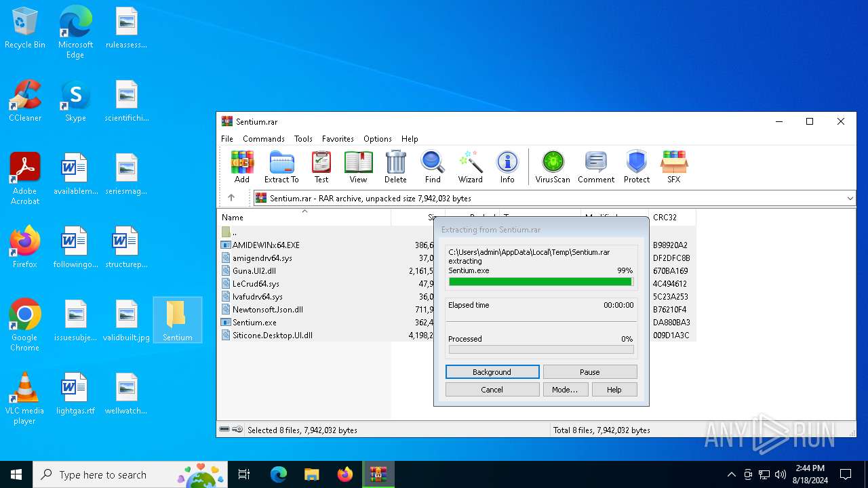Open Microsoft Edge desktop shortcut
The width and height of the screenshot is (868, 488).
tap(75, 33)
